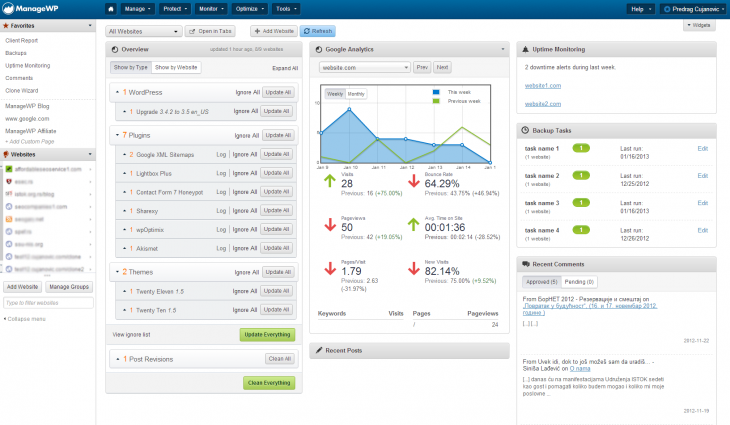
Task: Open the Widgets dropdown
Action: pos(699,25)
